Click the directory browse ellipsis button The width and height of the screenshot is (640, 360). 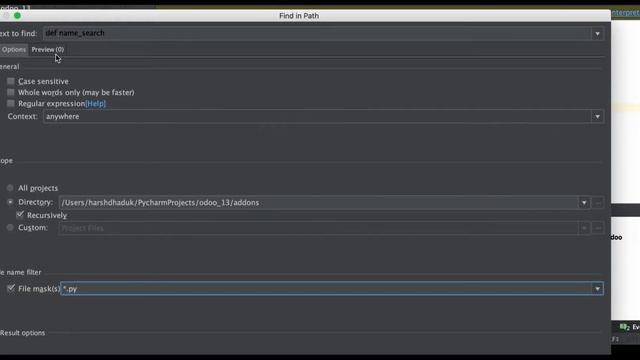(598, 203)
